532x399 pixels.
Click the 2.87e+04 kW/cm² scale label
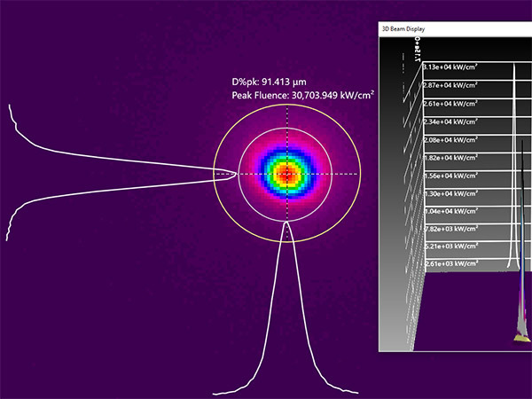(x=450, y=85)
